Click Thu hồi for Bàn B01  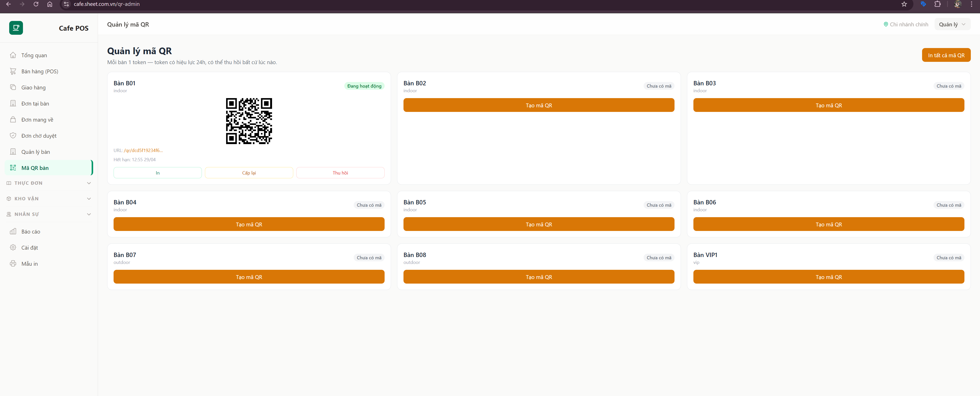[x=340, y=172]
